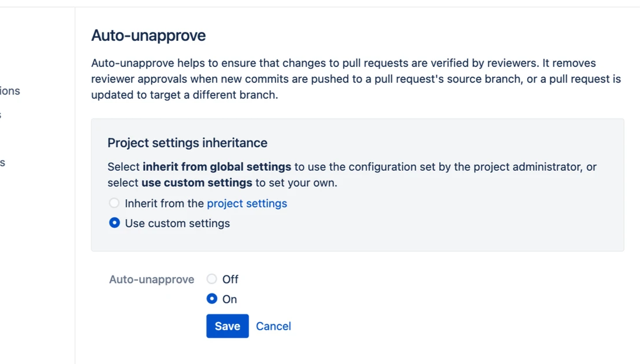Click the "to set your own" text in the inheritance panel
The width and height of the screenshot is (640, 364).
[296, 183]
